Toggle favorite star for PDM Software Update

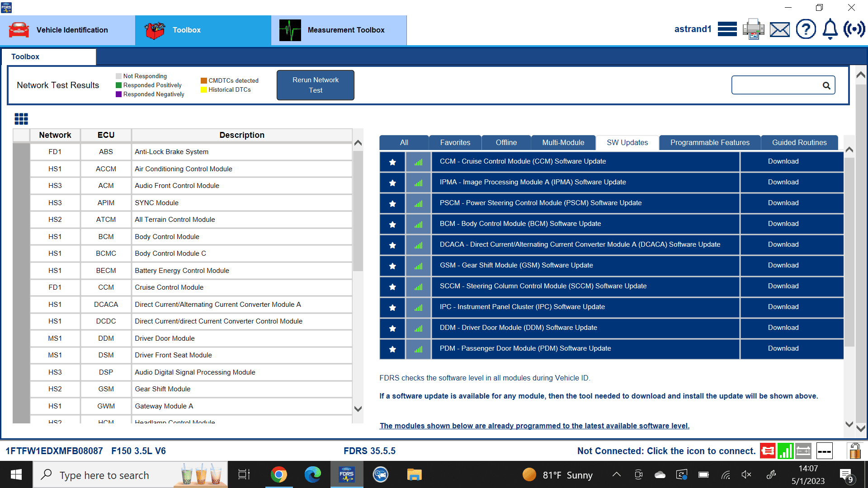coord(392,349)
